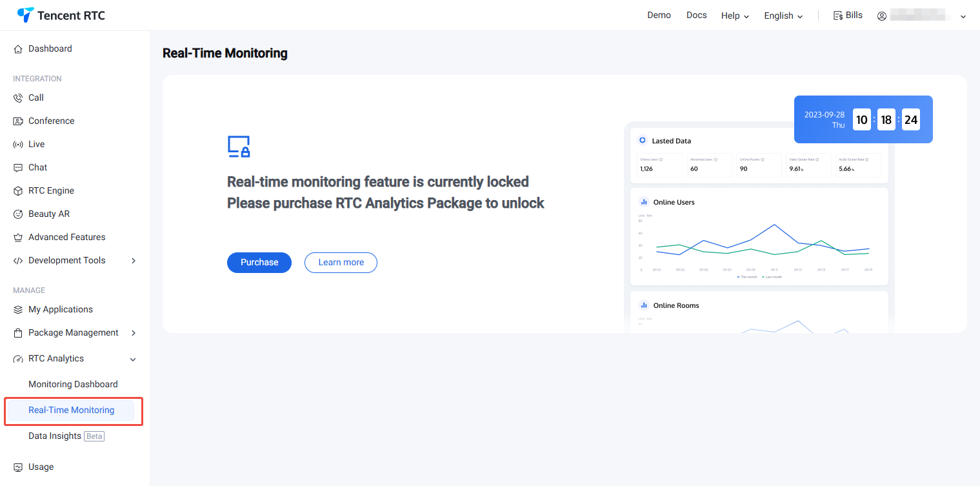This screenshot has width=980, height=486.
Task: Open the Beauty AR sidebar label
Action: point(49,214)
